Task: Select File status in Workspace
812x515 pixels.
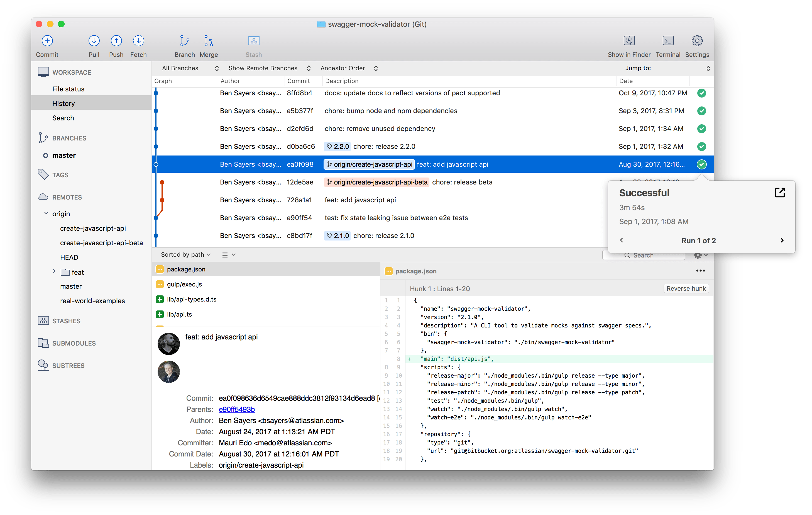Action: tap(68, 89)
